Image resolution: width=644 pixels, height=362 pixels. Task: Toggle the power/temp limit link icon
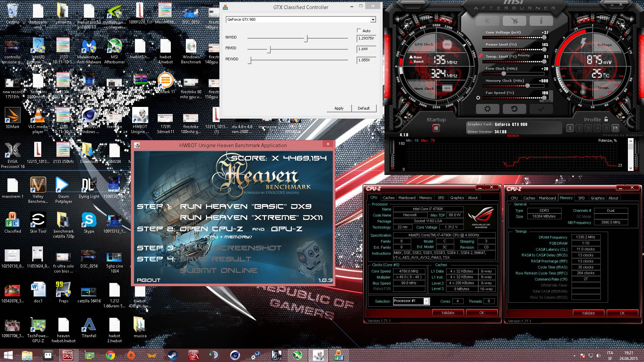pyautogui.click(x=480, y=56)
